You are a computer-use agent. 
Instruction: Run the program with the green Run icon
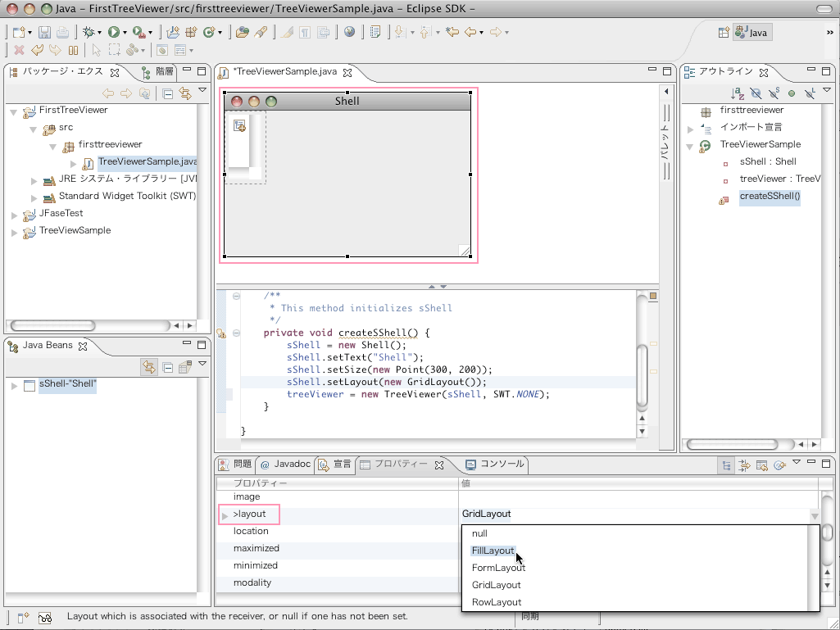[114, 32]
